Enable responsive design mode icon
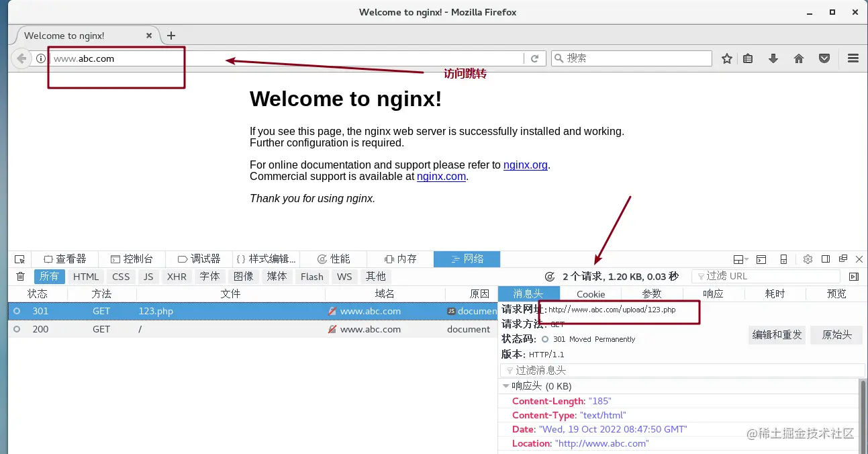 pyautogui.click(x=783, y=259)
